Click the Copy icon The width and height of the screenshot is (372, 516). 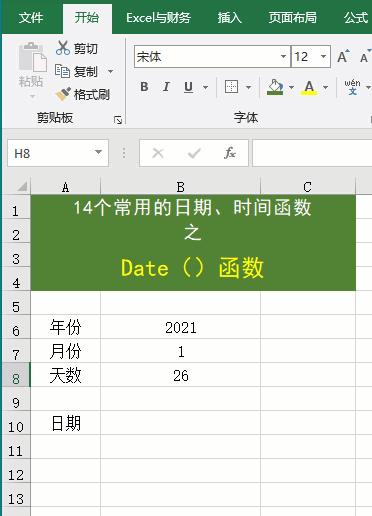click(62, 71)
